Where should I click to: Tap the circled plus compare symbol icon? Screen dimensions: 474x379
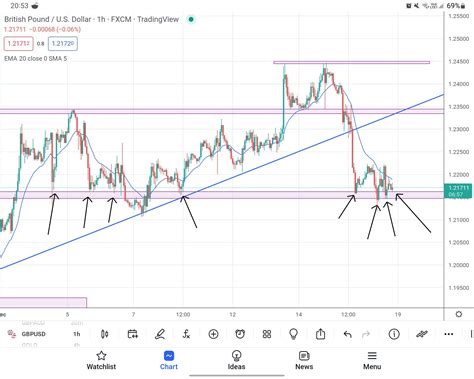point(213,334)
